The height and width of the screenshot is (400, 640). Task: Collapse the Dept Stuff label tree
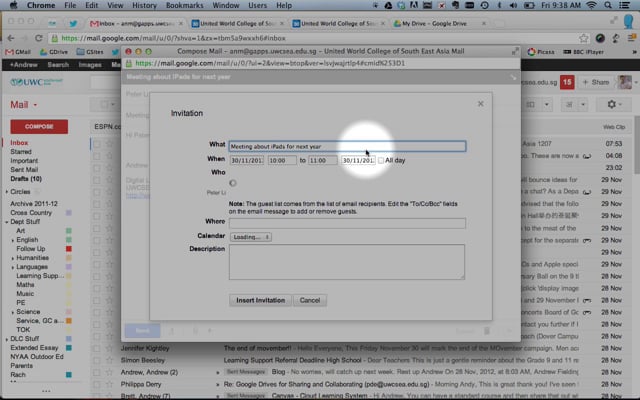tap(7, 222)
